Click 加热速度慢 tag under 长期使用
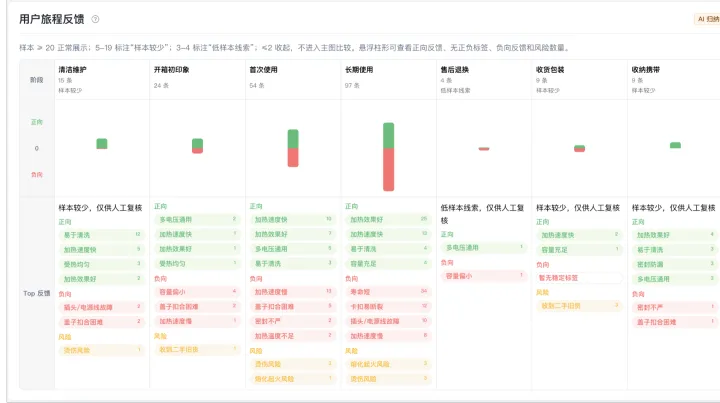720x403 pixels. [x=388, y=336]
